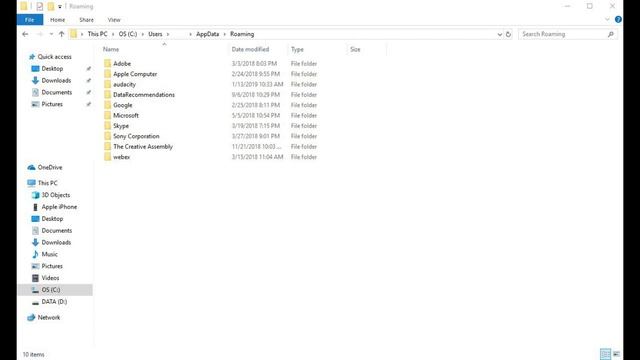The height and width of the screenshot is (360, 640).
Task: Open Documents under This PC
Action: click(57, 231)
